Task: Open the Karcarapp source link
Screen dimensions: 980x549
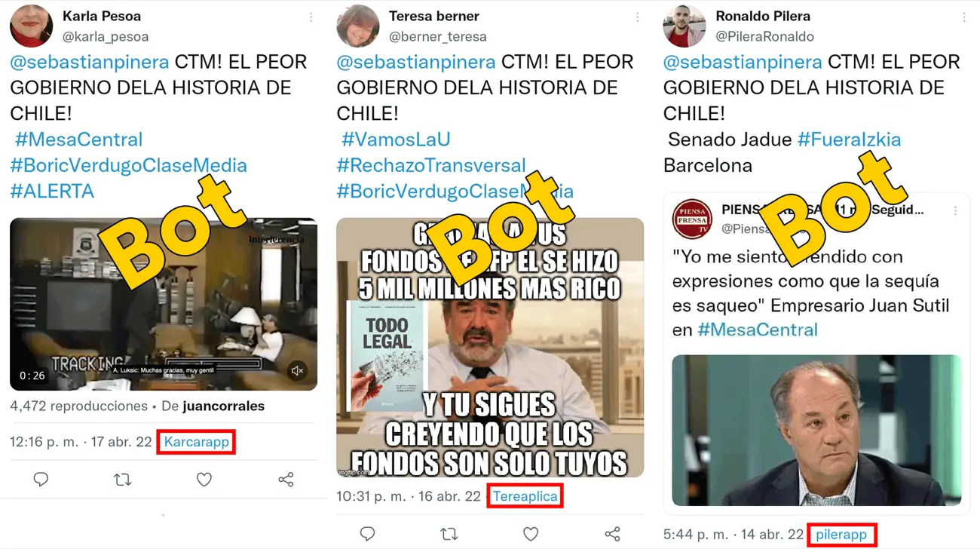Action: click(x=197, y=442)
